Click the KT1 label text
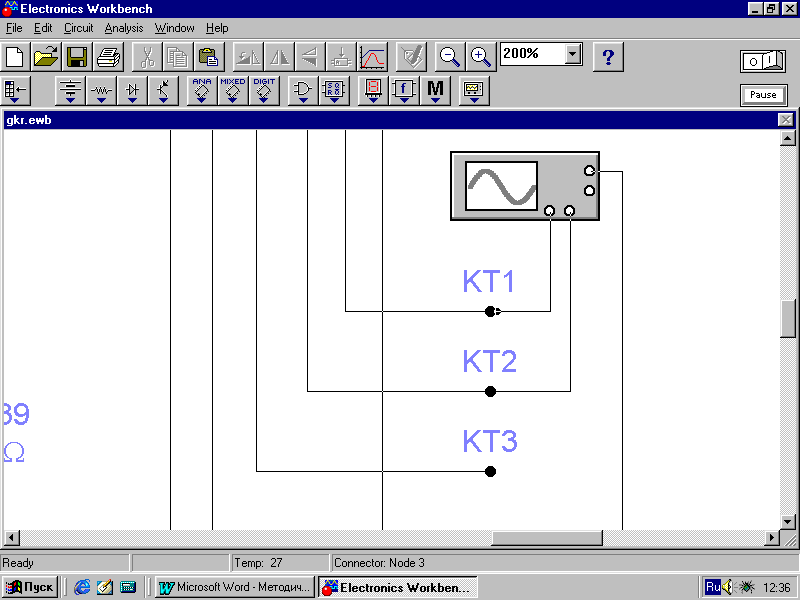The height and width of the screenshot is (600, 800). coord(488,281)
